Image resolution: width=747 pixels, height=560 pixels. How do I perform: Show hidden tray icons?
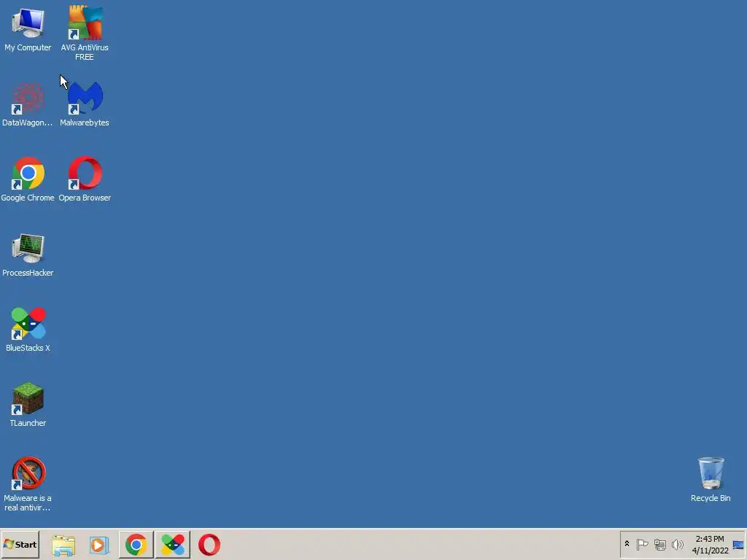[x=627, y=544]
